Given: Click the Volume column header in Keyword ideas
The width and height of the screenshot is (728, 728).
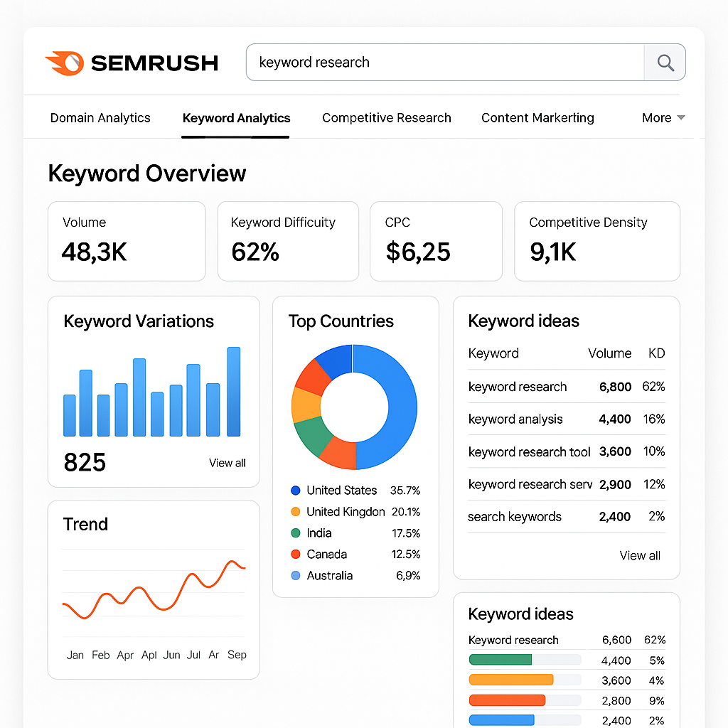Looking at the screenshot, I should pos(609,353).
